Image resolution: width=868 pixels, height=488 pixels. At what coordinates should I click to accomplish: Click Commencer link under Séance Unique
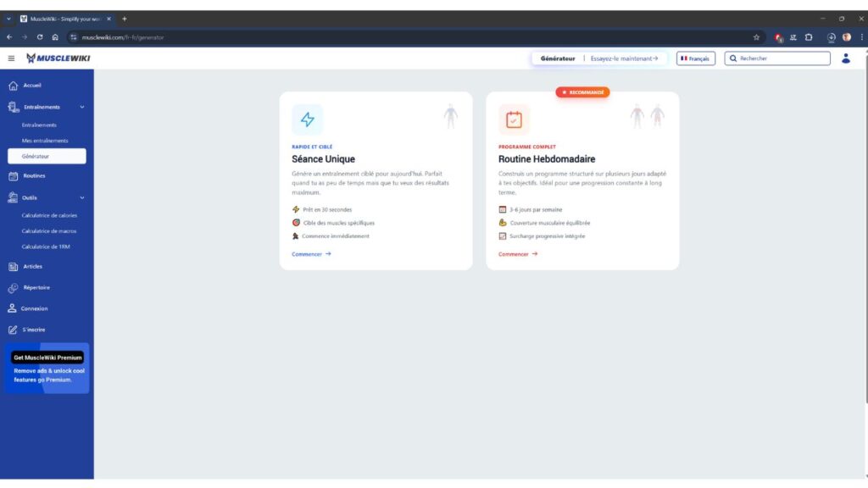(311, 254)
